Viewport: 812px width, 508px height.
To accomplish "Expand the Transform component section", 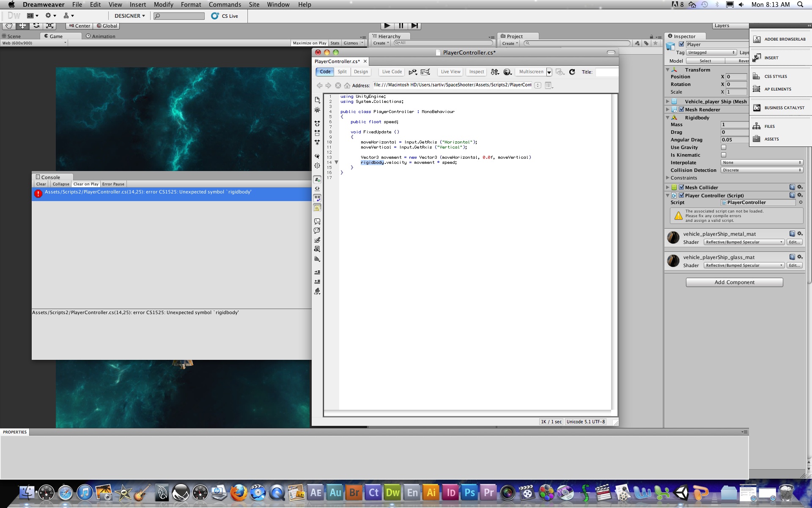I will [x=667, y=69].
